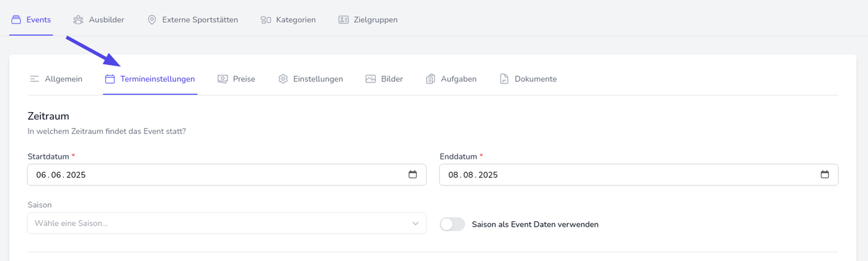Click the Ausbilder people icon
868x261 pixels.
click(78, 20)
